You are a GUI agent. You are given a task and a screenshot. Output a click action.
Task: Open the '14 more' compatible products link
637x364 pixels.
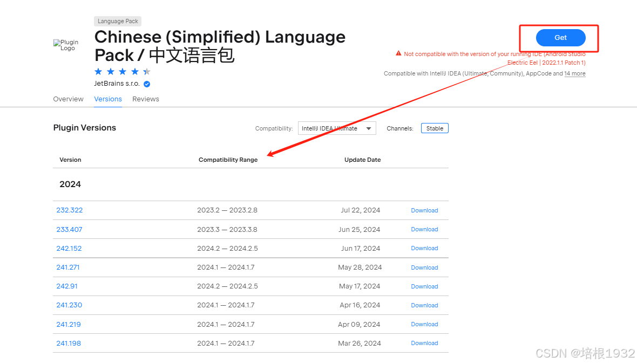575,73
